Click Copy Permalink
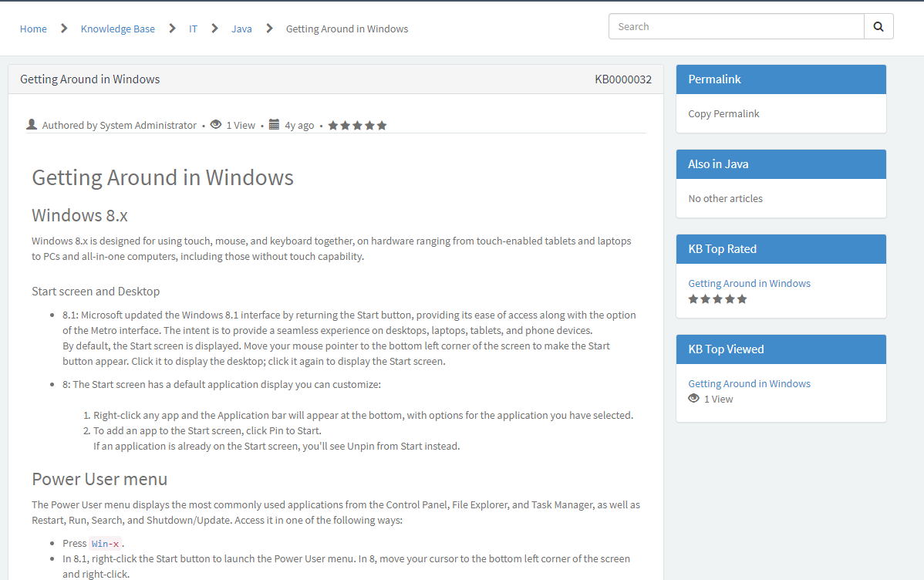924x580 pixels. [723, 113]
